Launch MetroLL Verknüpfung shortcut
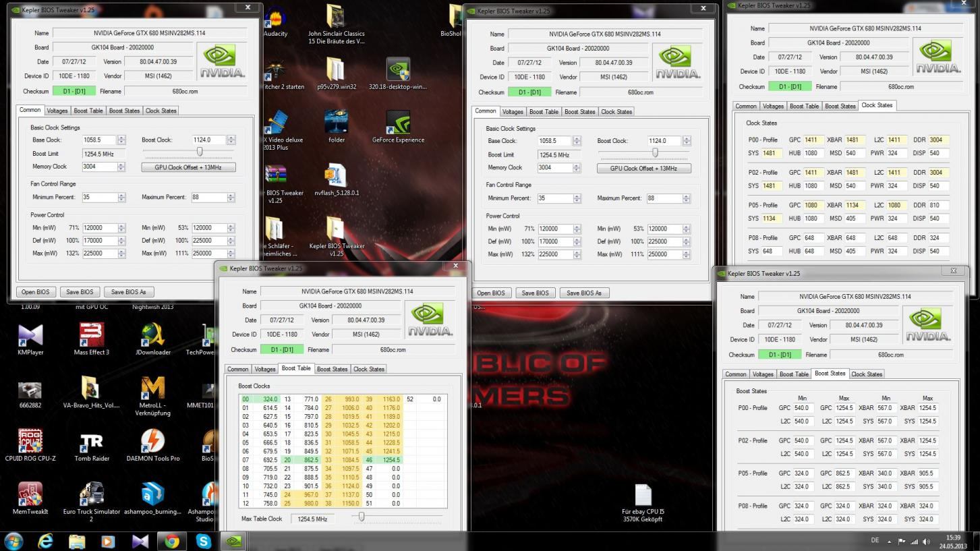Image resolution: width=980 pixels, height=551 pixels. [153, 397]
